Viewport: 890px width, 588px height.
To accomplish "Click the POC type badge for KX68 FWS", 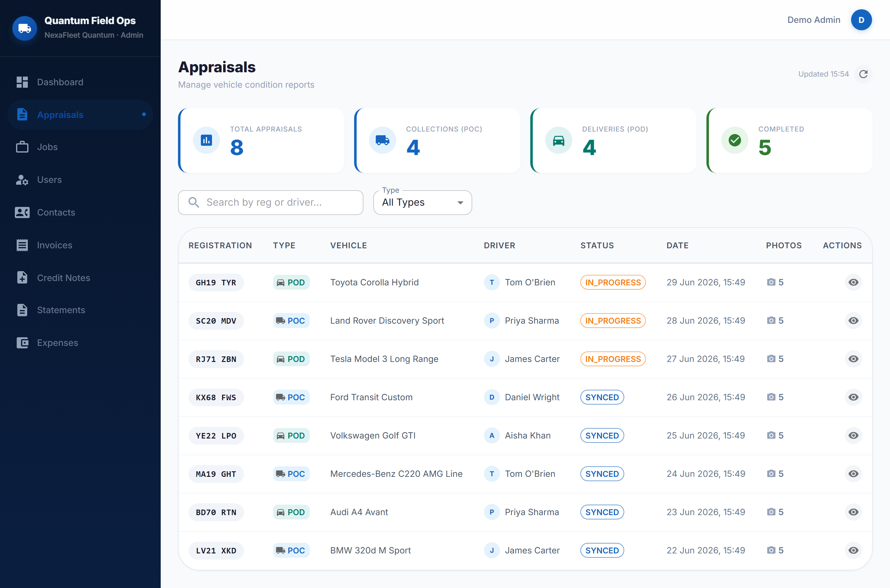I will click(291, 397).
